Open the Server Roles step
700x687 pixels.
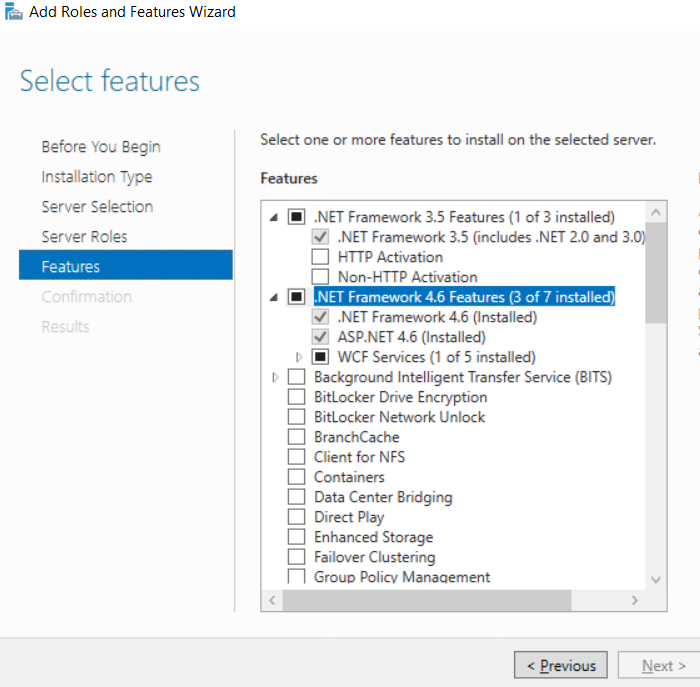[84, 237]
